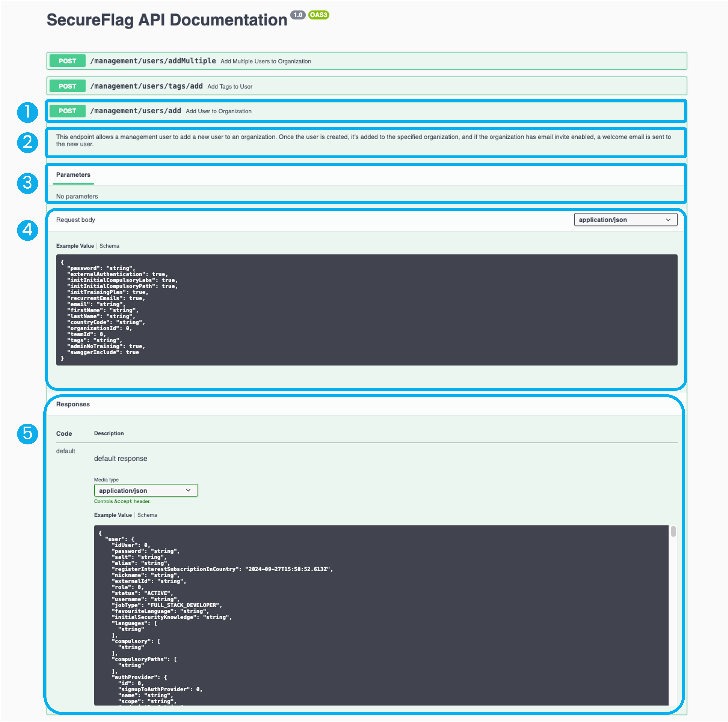
Task: Click the '"status": "ACTIVE"' line in response
Action: (x=142, y=593)
